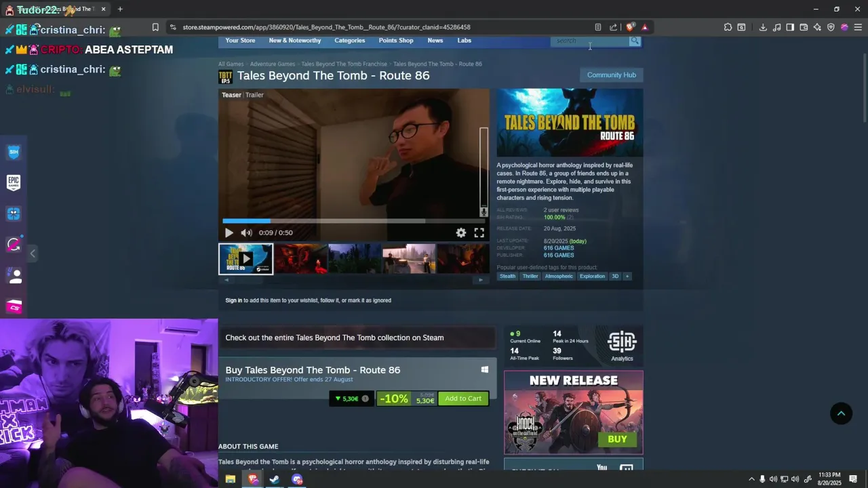Viewport: 868px width, 488px height.
Task: Enter fullscreen on the trailer video
Action: click(479, 232)
